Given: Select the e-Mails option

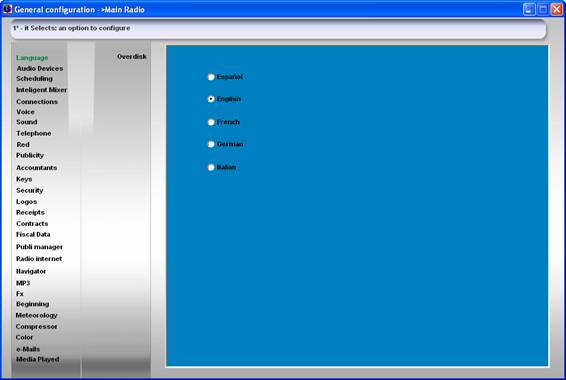Looking at the screenshot, I should point(28,349).
